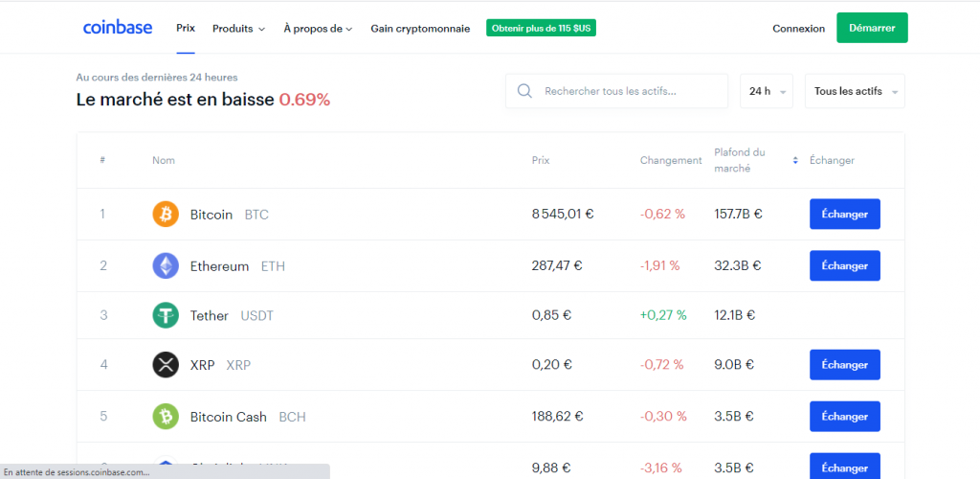980x479 pixels.
Task: Click Échanger button for Bitcoin Cash
Action: [x=845, y=417]
